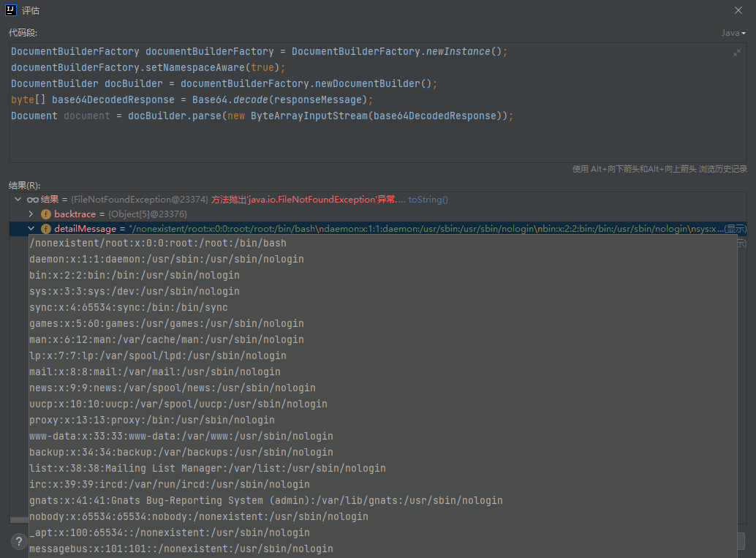756x558 pixels.
Task: Click the '_apt:x:100:65534' popup line
Action: [x=169, y=532]
